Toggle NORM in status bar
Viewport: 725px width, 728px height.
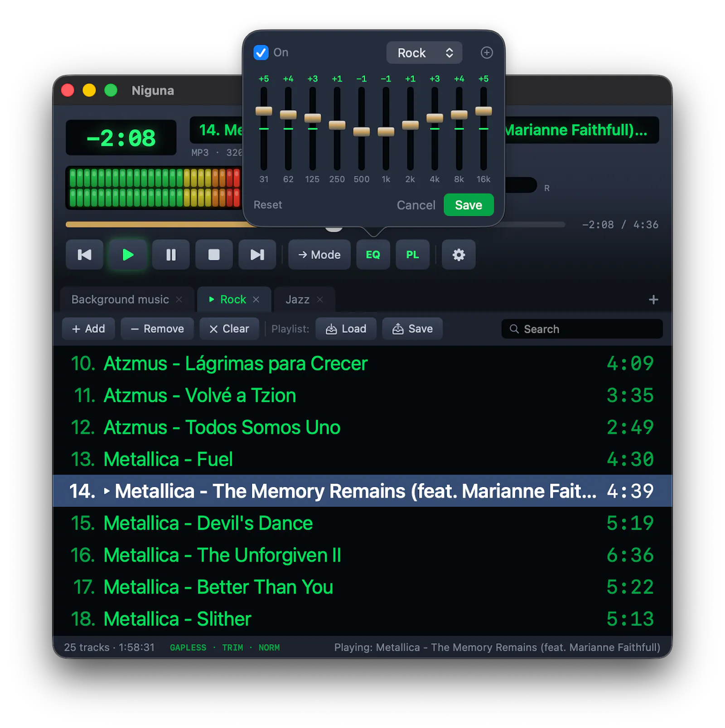click(x=269, y=648)
